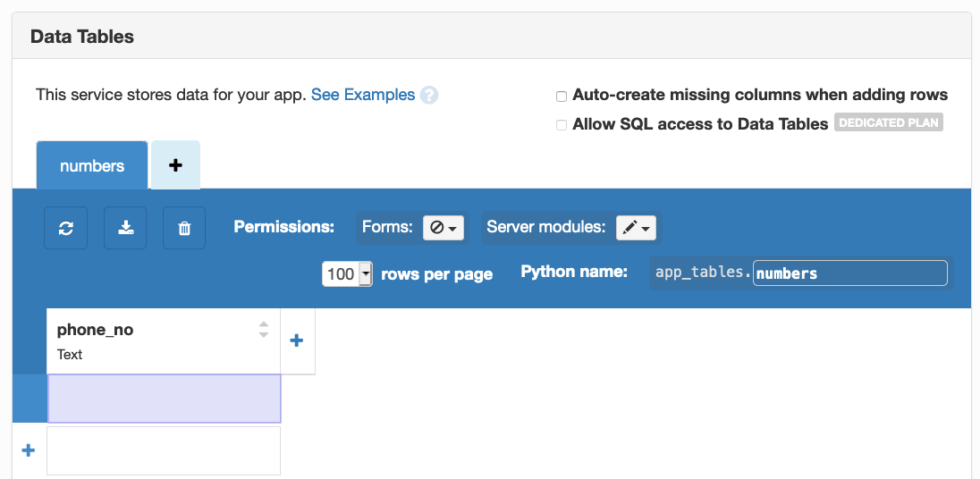Select the numbers table tab
Viewport: 980px width, 479px height.
pos(92,165)
